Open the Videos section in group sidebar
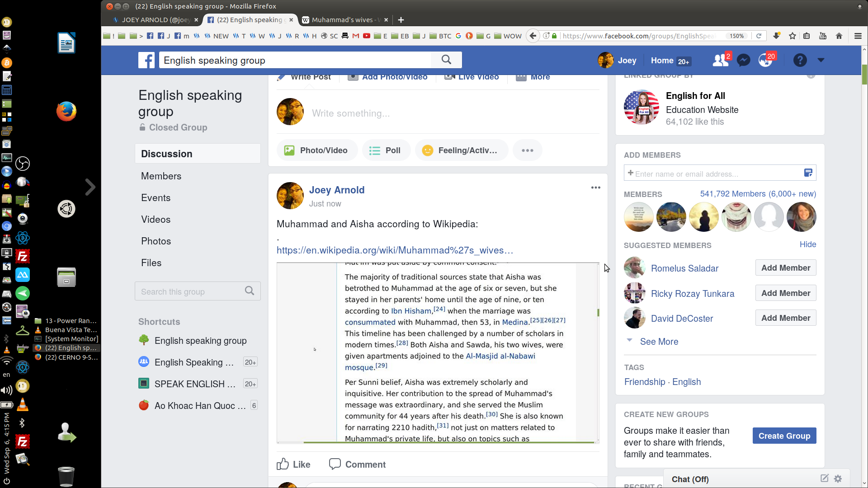The height and width of the screenshot is (488, 868). (156, 220)
